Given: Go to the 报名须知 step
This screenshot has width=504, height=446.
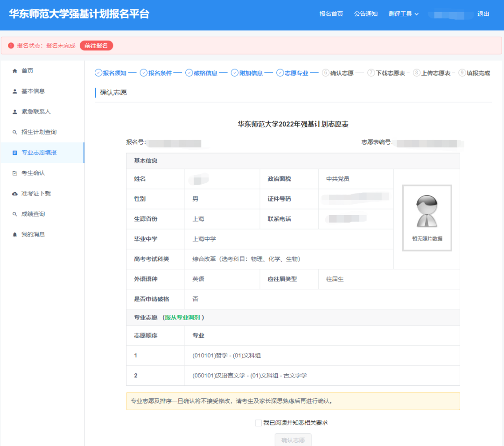Looking at the screenshot, I should (111, 73).
